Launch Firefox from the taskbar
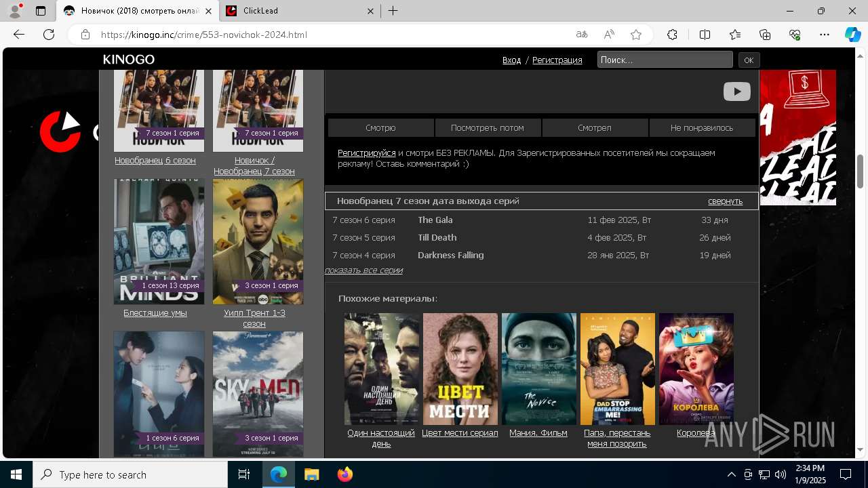 (344, 474)
